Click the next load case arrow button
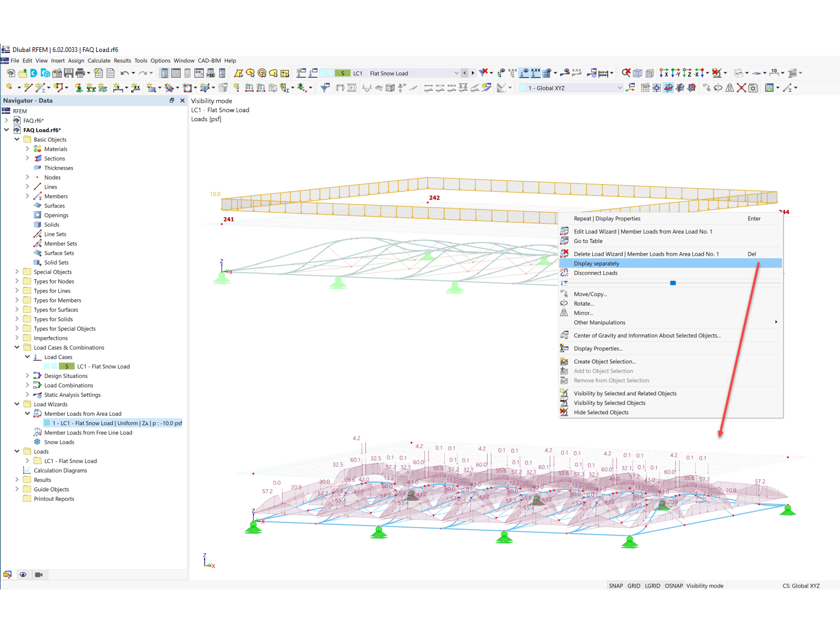 [472, 73]
